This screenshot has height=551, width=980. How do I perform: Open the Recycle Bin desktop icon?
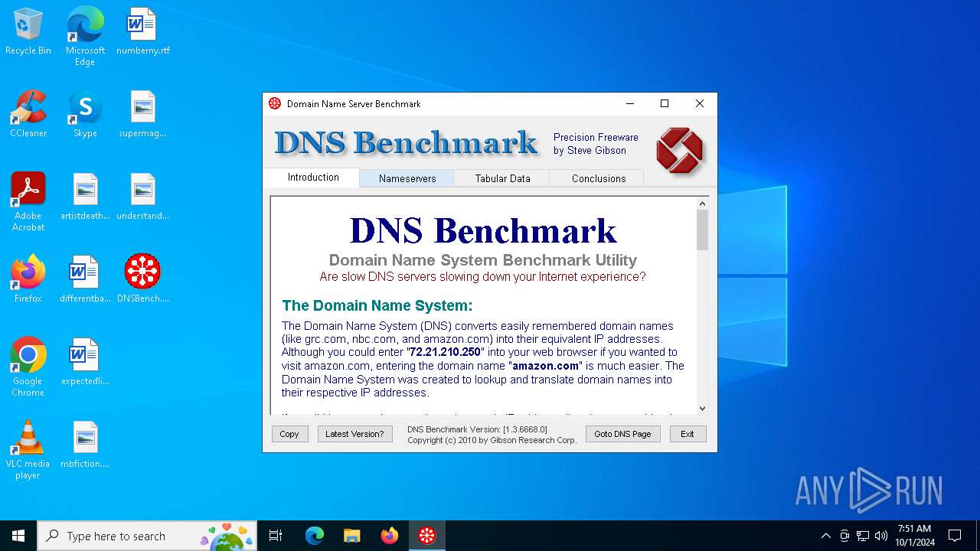coord(28,32)
